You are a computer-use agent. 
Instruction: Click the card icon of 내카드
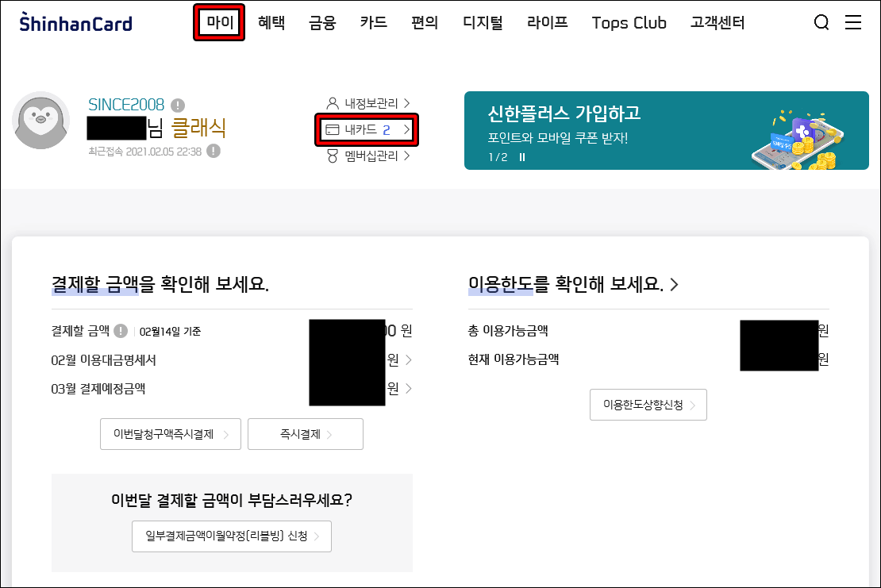[333, 129]
